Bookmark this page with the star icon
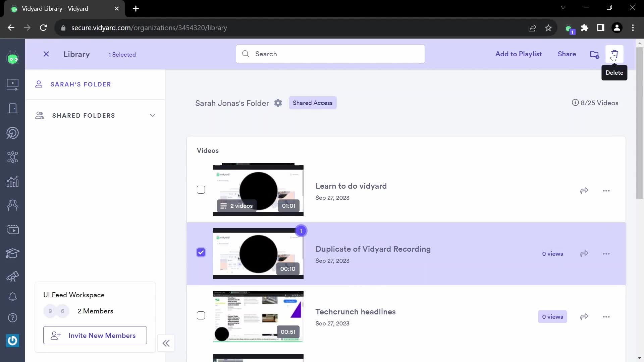Image resolution: width=644 pixels, height=362 pixels. pyautogui.click(x=548, y=28)
